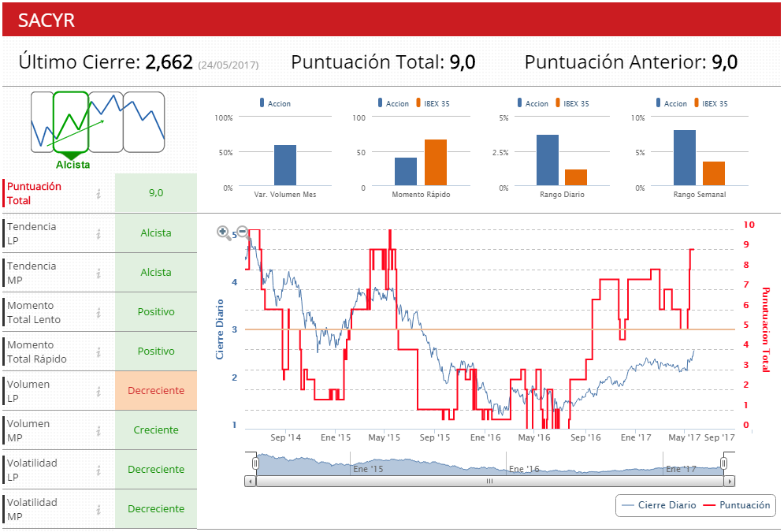This screenshot has width=784, height=532.
Task: Click Decreciente value for Volatilidad LP
Action: (156, 470)
